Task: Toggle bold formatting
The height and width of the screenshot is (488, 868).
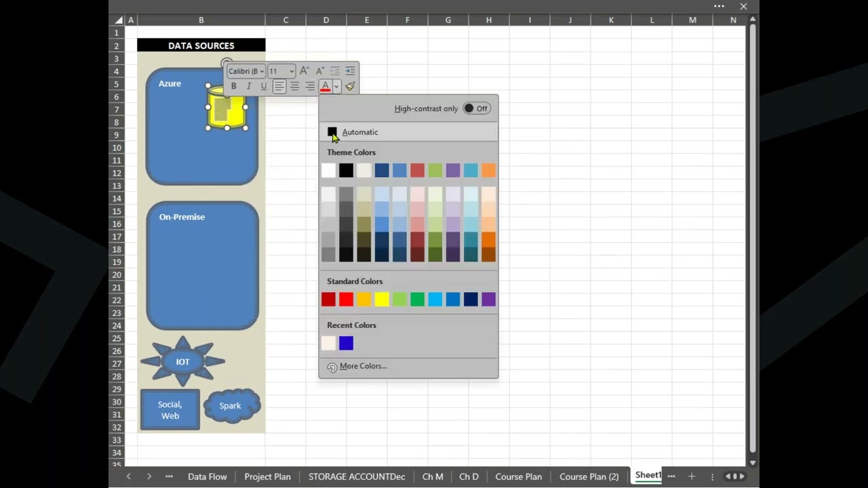Action: point(233,86)
